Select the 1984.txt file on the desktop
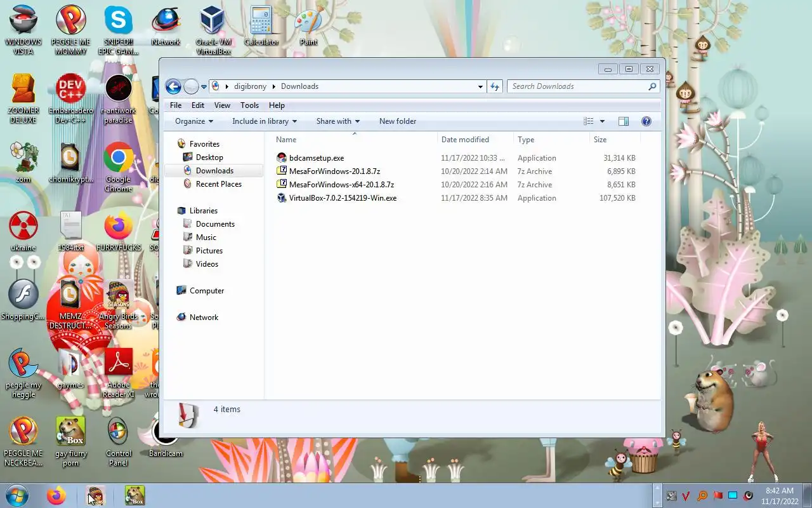The height and width of the screenshot is (508, 812). click(70, 232)
